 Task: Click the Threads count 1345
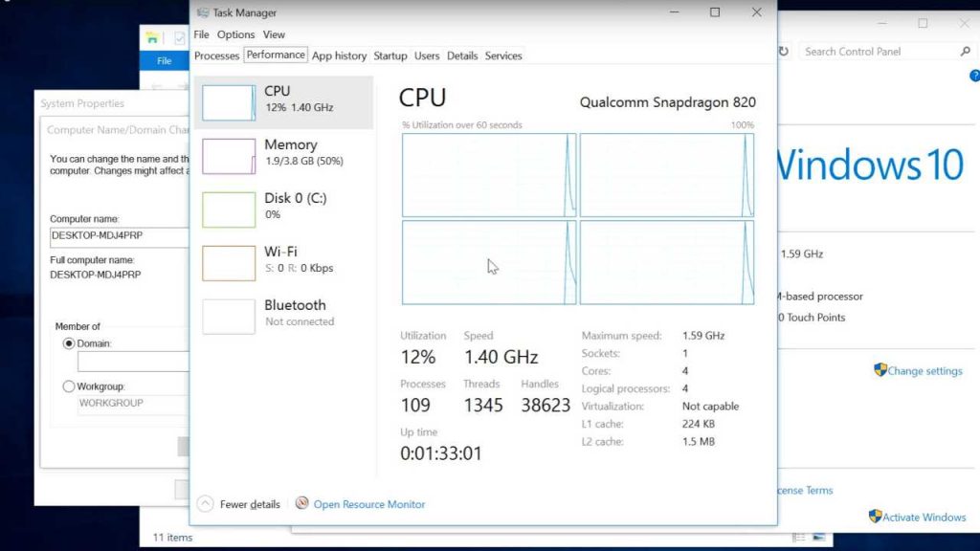point(483,405)
